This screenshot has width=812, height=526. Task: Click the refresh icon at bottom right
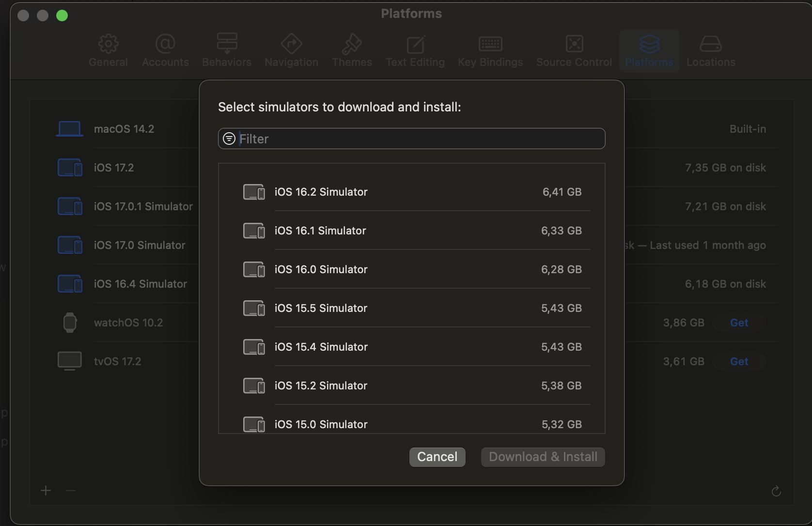coord(776,491)
